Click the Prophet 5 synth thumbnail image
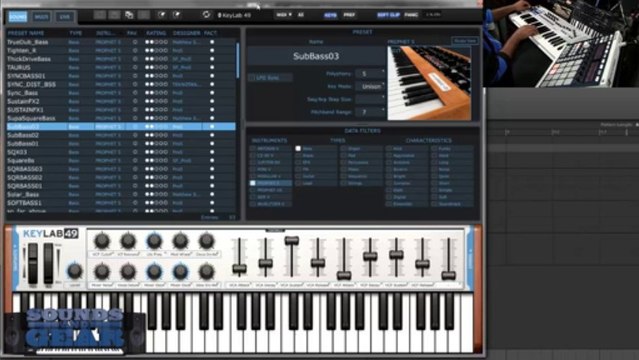Image resolution: width=639 pixels, height=360 pixels. tap(429, 83)
